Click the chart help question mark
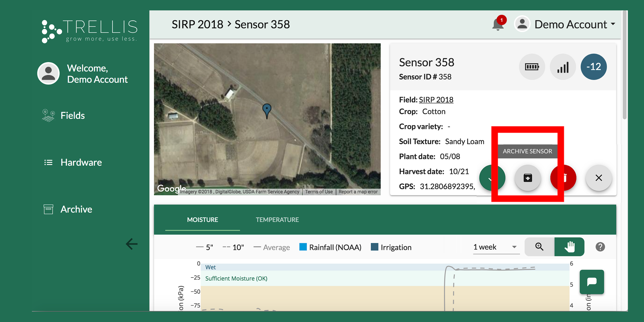 (600, 247)
